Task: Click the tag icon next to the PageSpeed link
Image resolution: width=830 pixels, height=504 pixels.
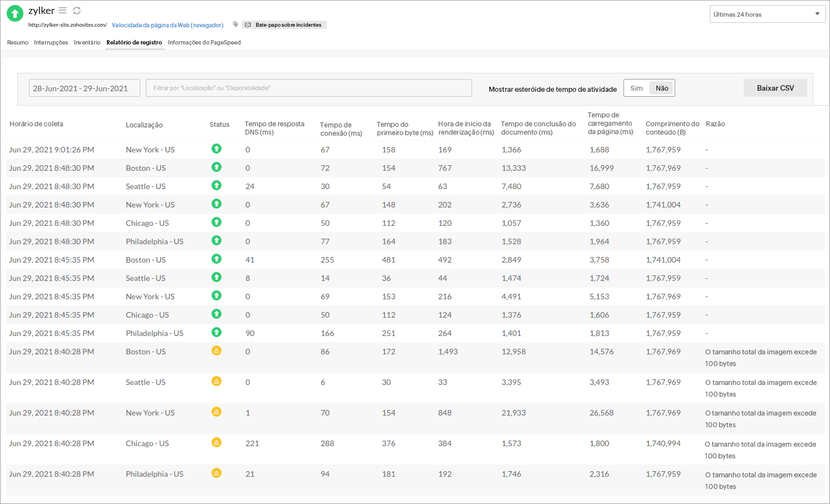Action: coord(235,24)
